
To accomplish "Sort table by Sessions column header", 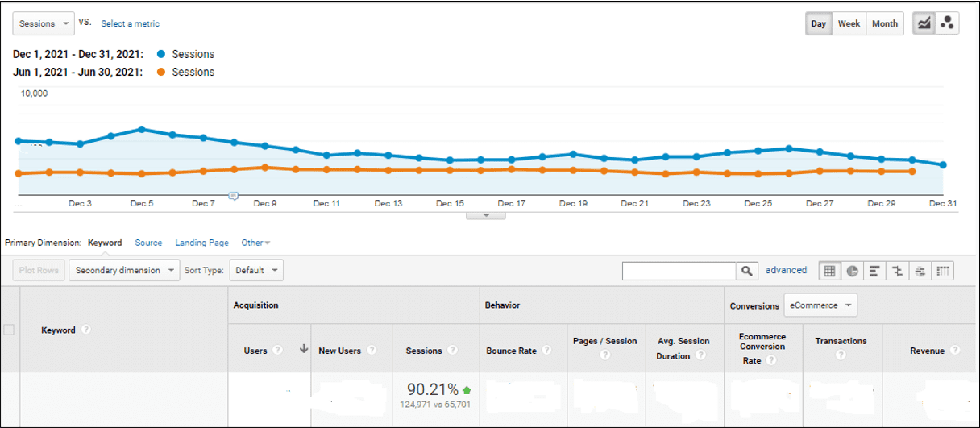I will pyautogui.click(x=424, y=351).
